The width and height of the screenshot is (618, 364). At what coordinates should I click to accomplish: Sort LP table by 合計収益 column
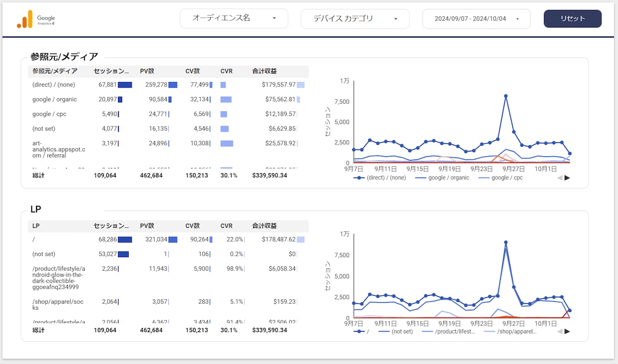click(x=264, y=226)
